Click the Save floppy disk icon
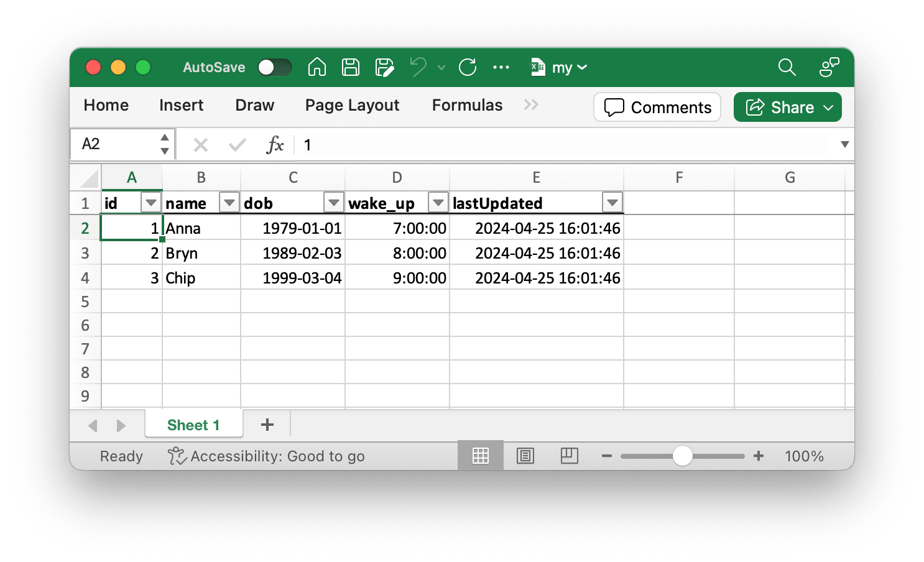924x562 pixels. pos(351,67)
